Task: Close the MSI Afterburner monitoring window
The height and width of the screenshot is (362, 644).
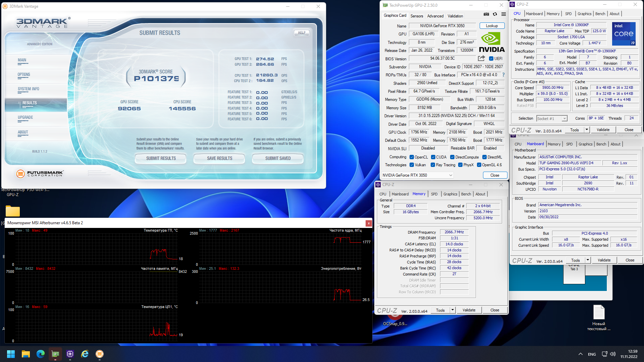Action: 368,223
